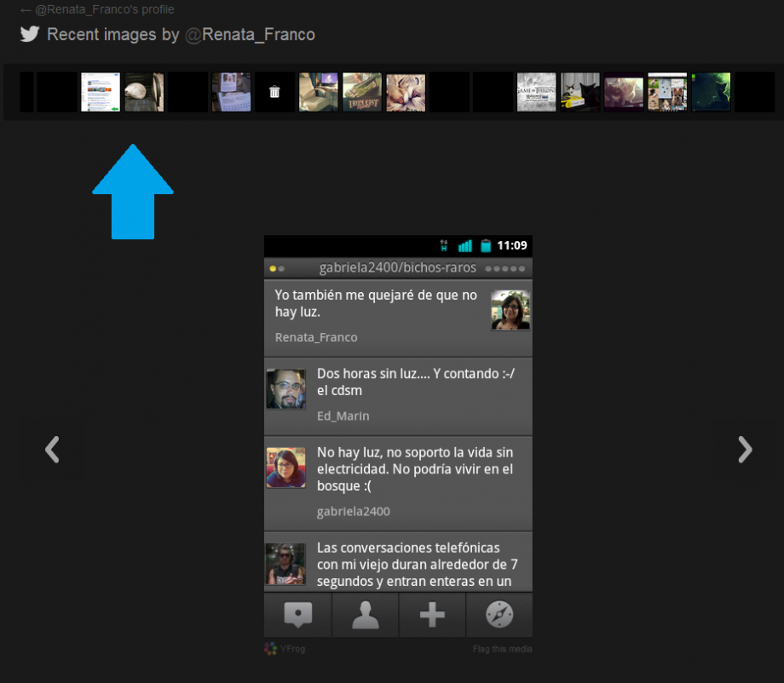
Task: Click the blue upward arrow graphic
Action: pyautogui.click(x=133, y=192)
